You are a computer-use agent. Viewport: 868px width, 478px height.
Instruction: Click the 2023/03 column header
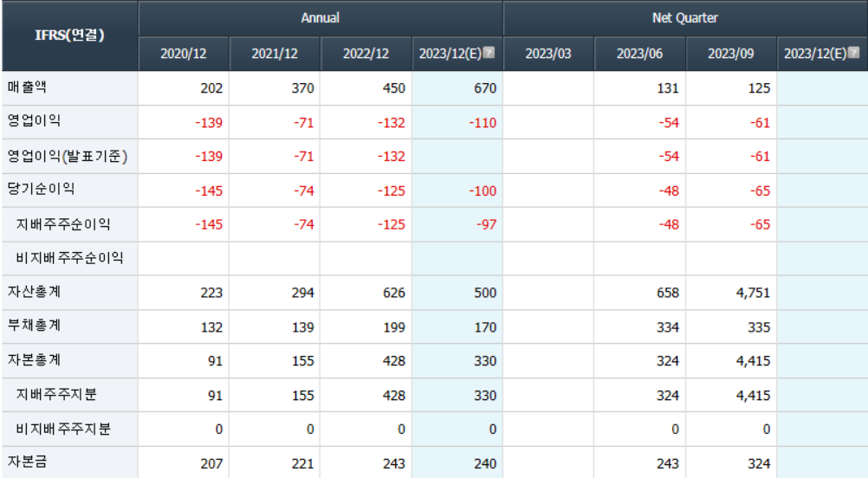tap(548, 54)
